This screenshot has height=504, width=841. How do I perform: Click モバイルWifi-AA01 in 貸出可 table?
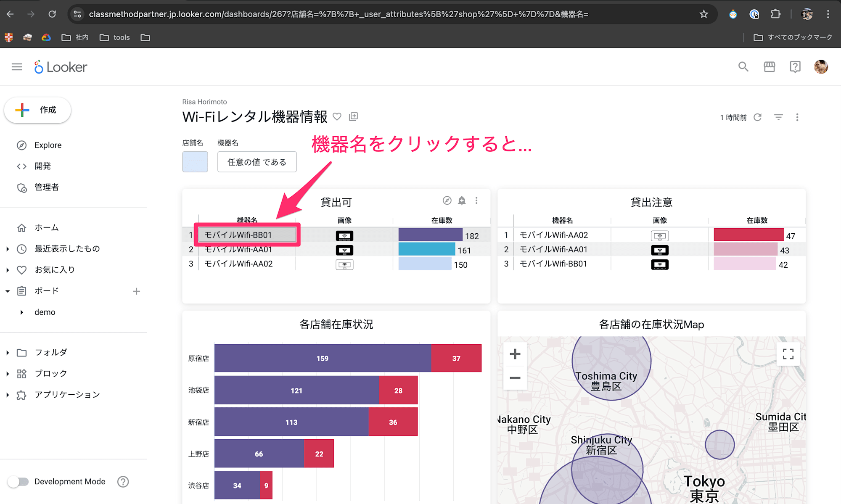(238, 250)
